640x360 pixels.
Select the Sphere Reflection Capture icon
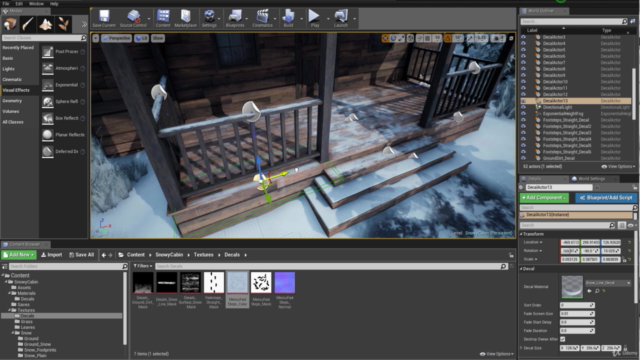[48, 102]
